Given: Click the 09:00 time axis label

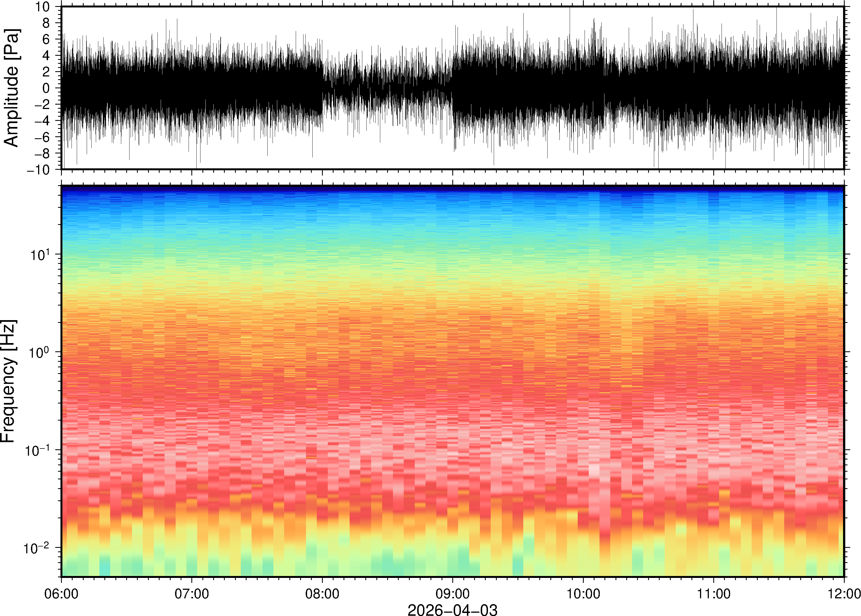Looking at the screenshot, I should pyautogui.click(x=453, y=594).
